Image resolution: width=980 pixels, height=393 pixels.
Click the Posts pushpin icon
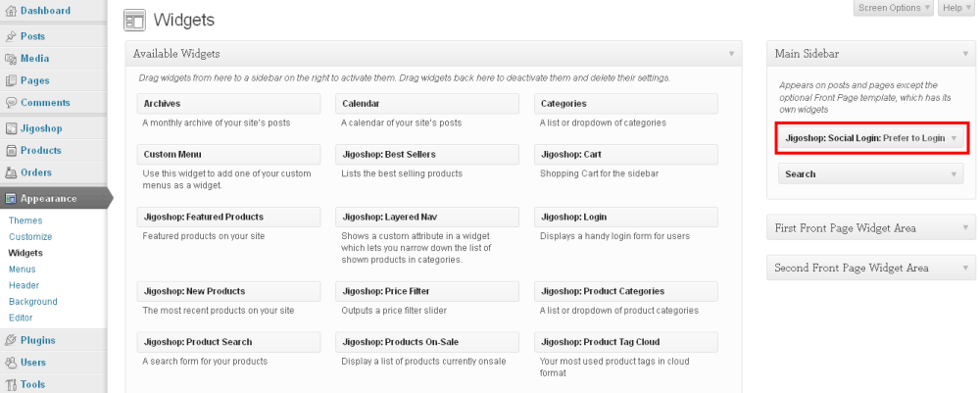11,36
